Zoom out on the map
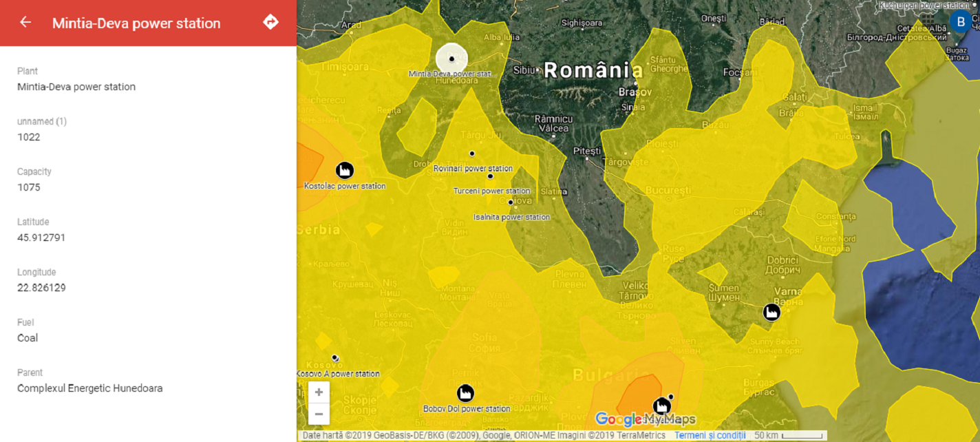 click(x=319, y=414)
